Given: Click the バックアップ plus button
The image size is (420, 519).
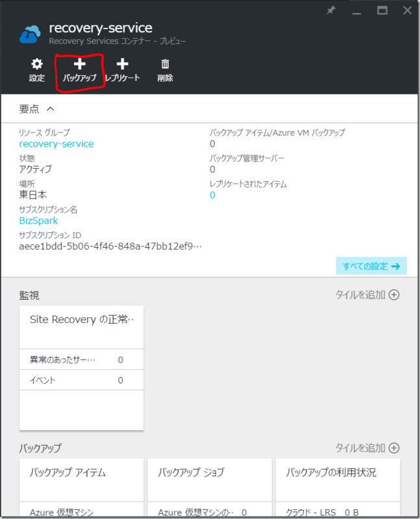Looking at the screenshot, I should click(x=79, y=70).
